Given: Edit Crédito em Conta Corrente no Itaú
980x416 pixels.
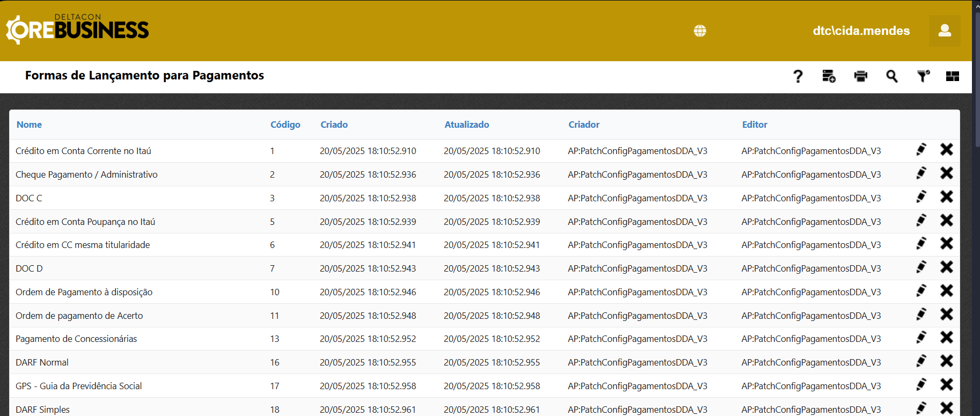Looking at the screenshot, I should pyautogui.click(x=921, y=150).
